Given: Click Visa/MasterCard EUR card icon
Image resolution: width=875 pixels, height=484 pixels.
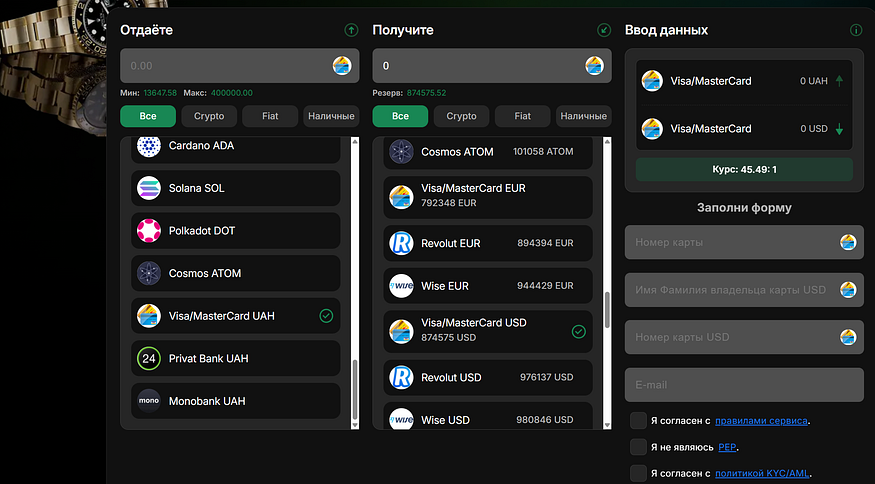Looking at the screenshot, I should click(x=401, y=197).
